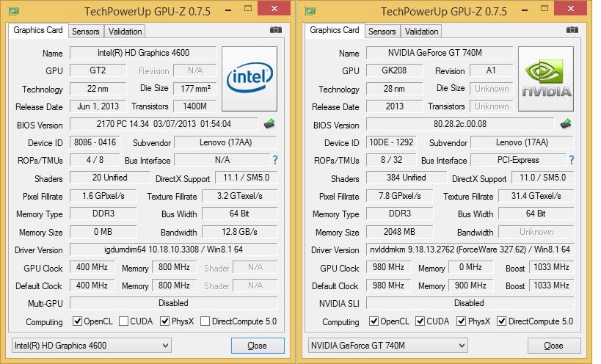Switch to Sensors tab in Intel window
Screen dimensions: 601x364
point(85,32)
